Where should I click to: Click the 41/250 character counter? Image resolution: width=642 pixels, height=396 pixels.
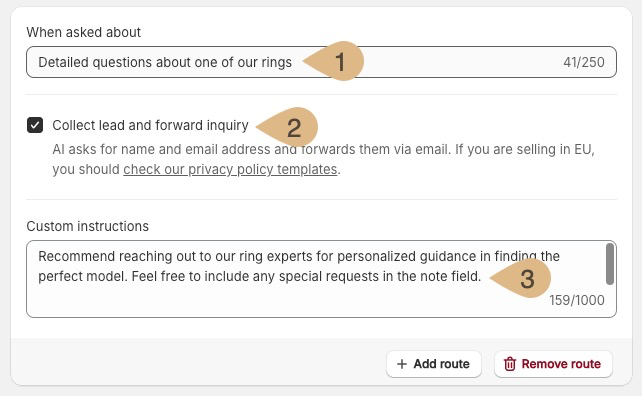click(x=583, y=62)
